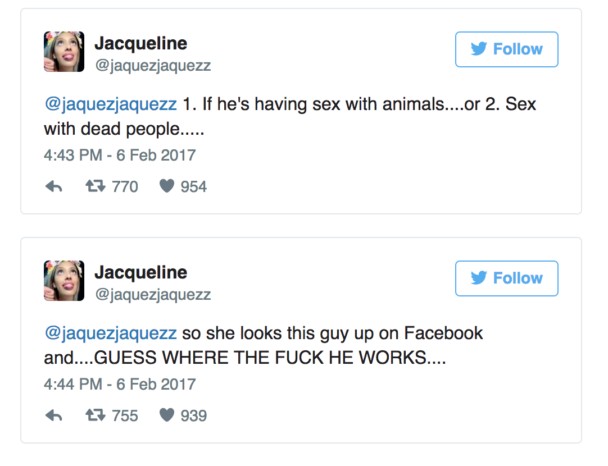608x466 pixels.
Task: Click the Follow button on the second tweet
Action: [x=506, y=278]
